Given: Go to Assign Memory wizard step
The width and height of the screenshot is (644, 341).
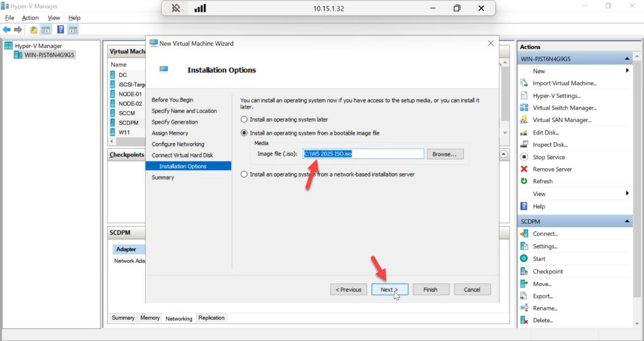Looking at the screenshot, I should click(170, 133).
